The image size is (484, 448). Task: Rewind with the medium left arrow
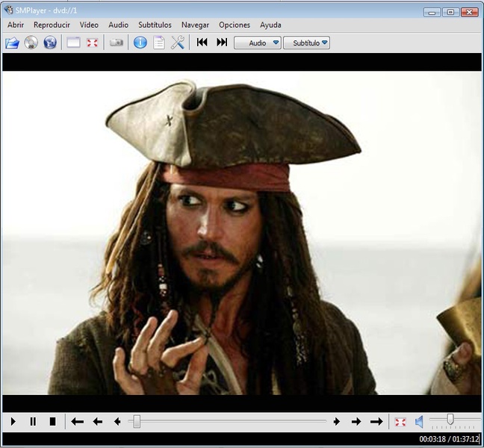tap(98, 421)
